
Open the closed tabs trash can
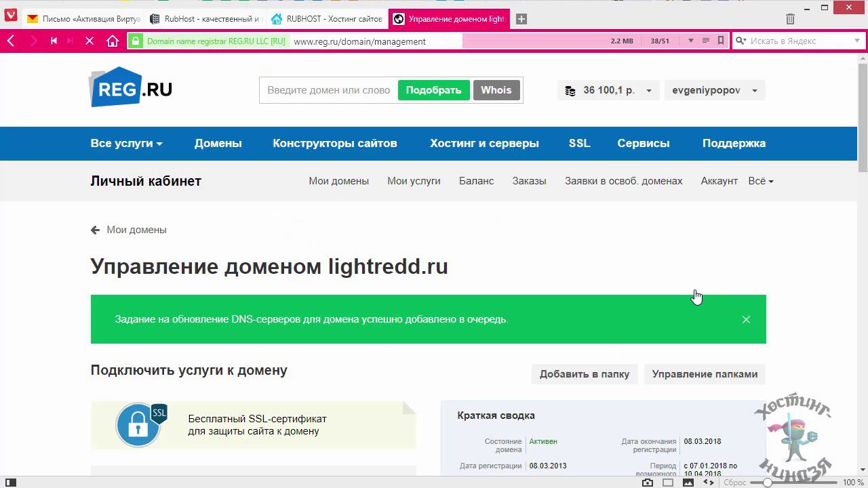click(x=790, y=19)
